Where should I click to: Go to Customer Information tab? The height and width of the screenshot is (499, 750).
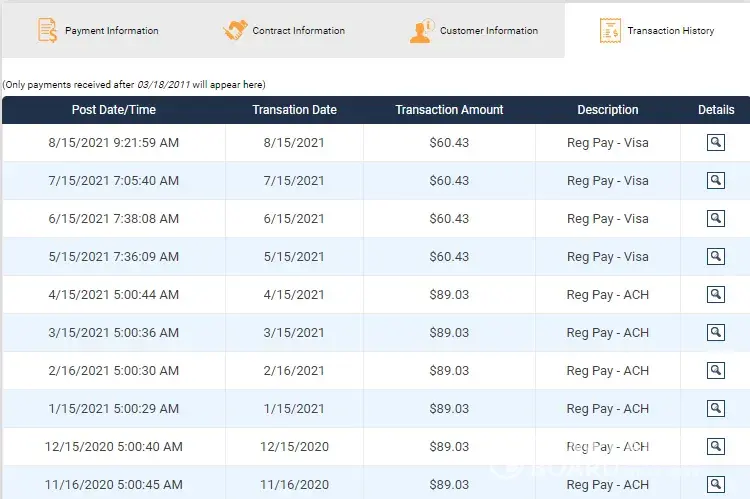tap(474, 31)
